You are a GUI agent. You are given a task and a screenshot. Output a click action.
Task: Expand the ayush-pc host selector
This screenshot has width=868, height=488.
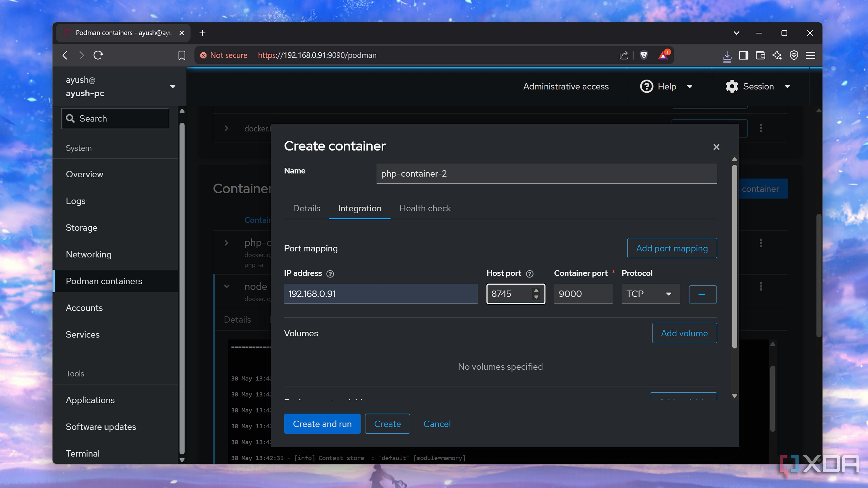pyautogui.click(x=172, y=87)
